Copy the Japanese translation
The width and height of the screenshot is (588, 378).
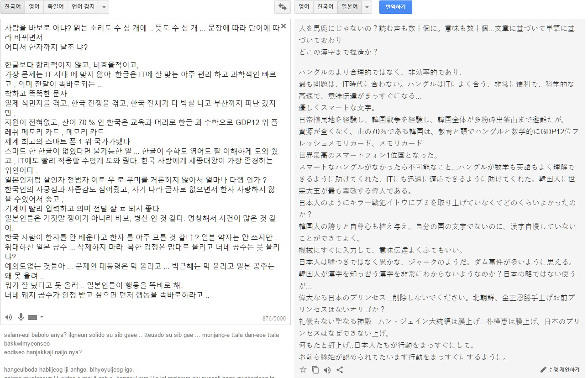tap(315, 370)
